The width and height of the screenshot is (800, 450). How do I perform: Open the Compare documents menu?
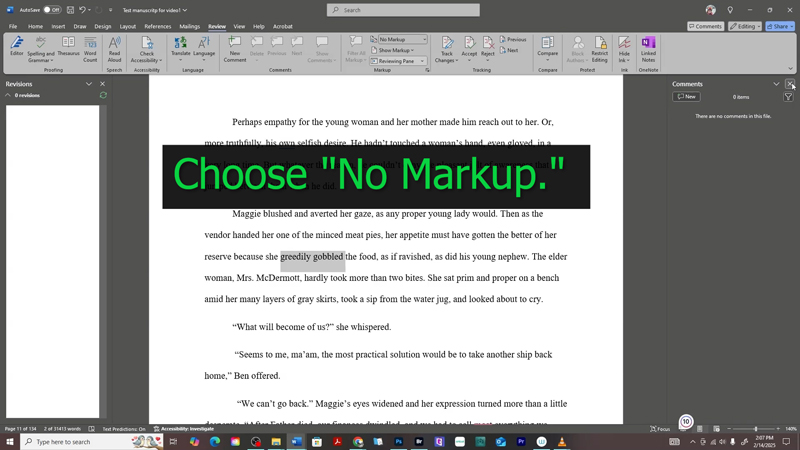[547, 49]
